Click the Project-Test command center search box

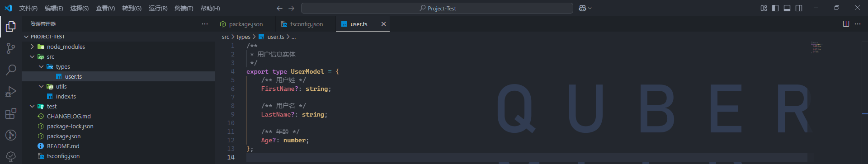pyautogui.click(x=437, y=8)
